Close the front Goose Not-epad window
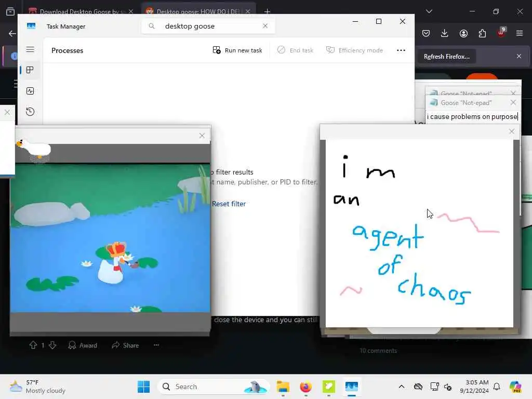The height and width of the screenshot is (399, 532). point(513,102)
